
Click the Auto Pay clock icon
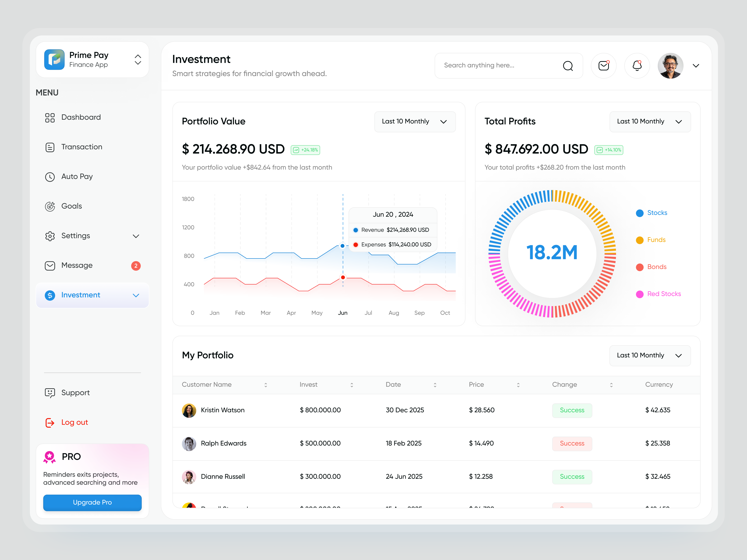50,177
